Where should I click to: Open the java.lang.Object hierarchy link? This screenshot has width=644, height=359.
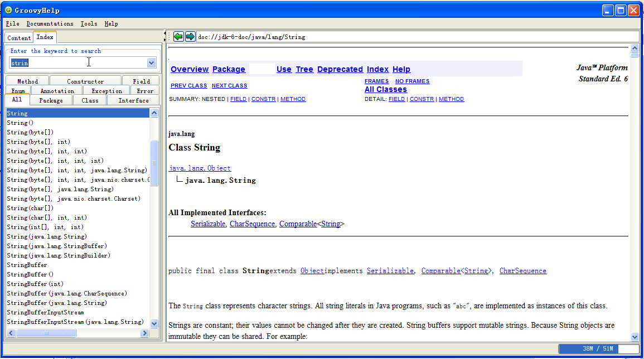pos(200,168)
